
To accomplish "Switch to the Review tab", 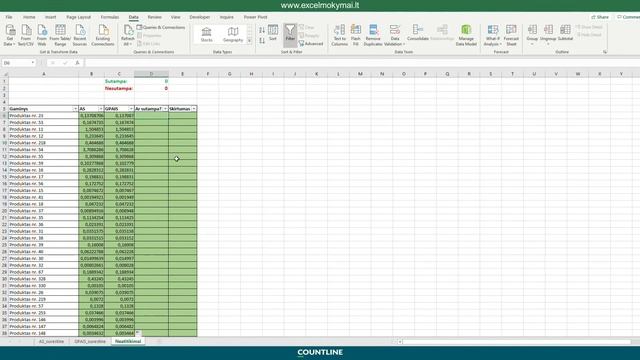I will pos(154,17).
